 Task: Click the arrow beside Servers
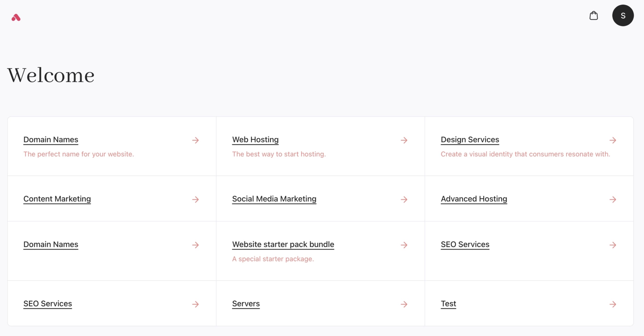pos(404,304)
